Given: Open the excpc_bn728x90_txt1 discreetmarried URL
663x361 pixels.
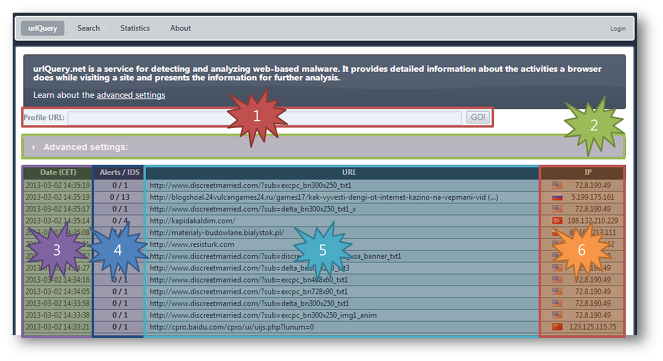Looking at the screenshot, I should (248, 291).
